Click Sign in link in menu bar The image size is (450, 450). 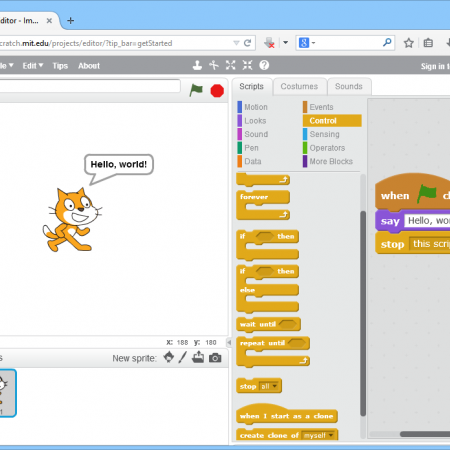click(435, 66)
